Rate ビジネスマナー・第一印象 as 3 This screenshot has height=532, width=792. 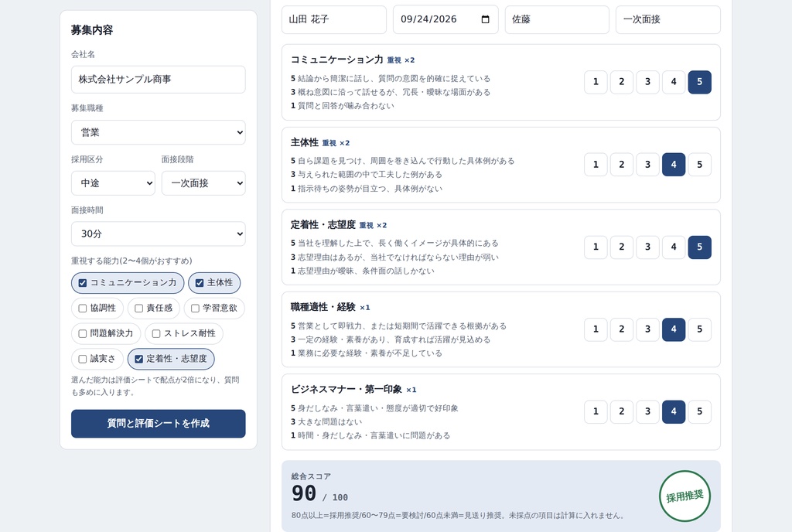coord(647,411)
